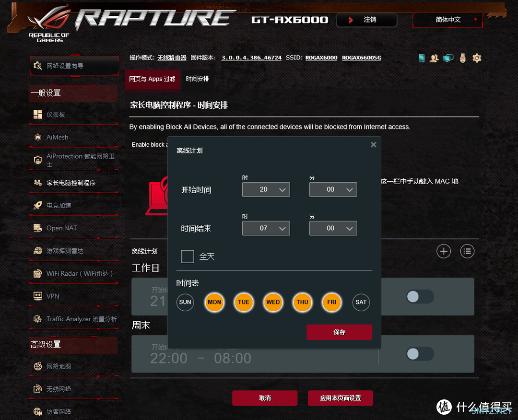Click the AiProtection shield icon
This screenshot has height=420, width=518.
(x=38, y=160)
